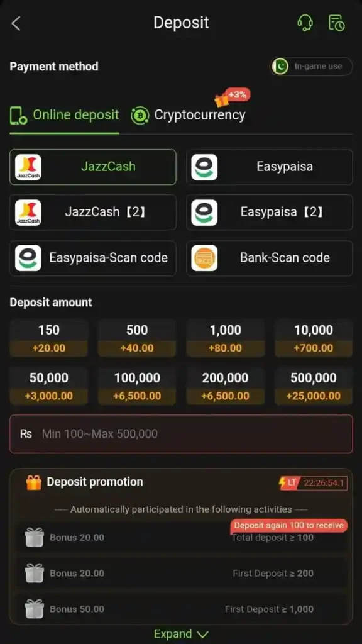The width and height of the screenshot is (362, 644).
Task: Open deposit history record icon
Action: click(x=337, y=23)
